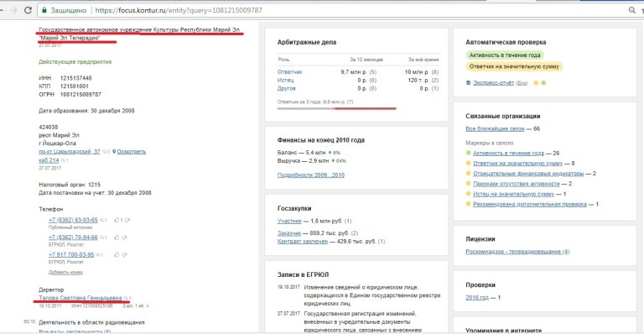Open address link пр-кт Царьградский, 37
The image size is (644, 334).
coord(70,152)
